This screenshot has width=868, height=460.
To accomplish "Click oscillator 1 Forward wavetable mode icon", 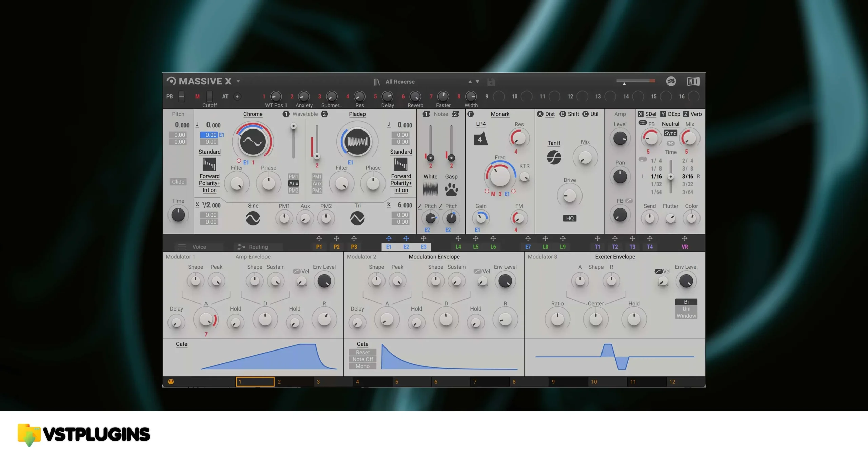I will point(209,164).
